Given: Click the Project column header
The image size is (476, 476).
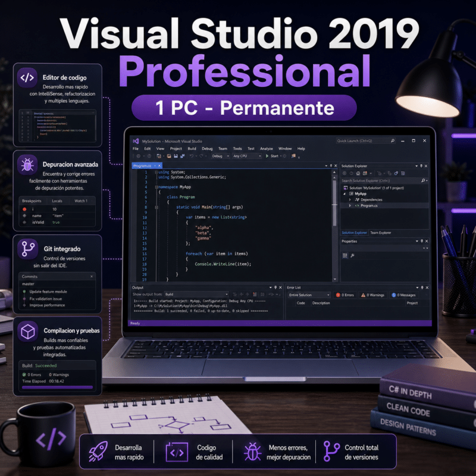Looking at the screenshot, I should pos(412,303).
